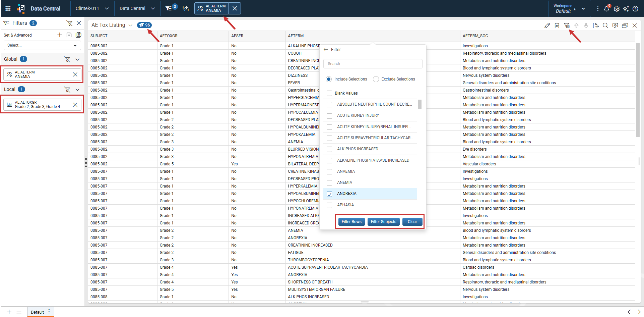Click the filter chart icon in listing toolbar
This screenshot has height=317, width=644.
[567, 25]
